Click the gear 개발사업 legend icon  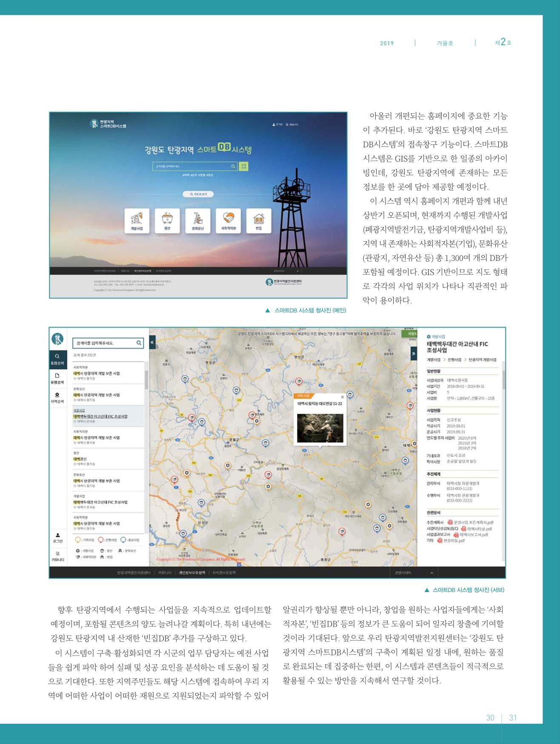(77, 551)
